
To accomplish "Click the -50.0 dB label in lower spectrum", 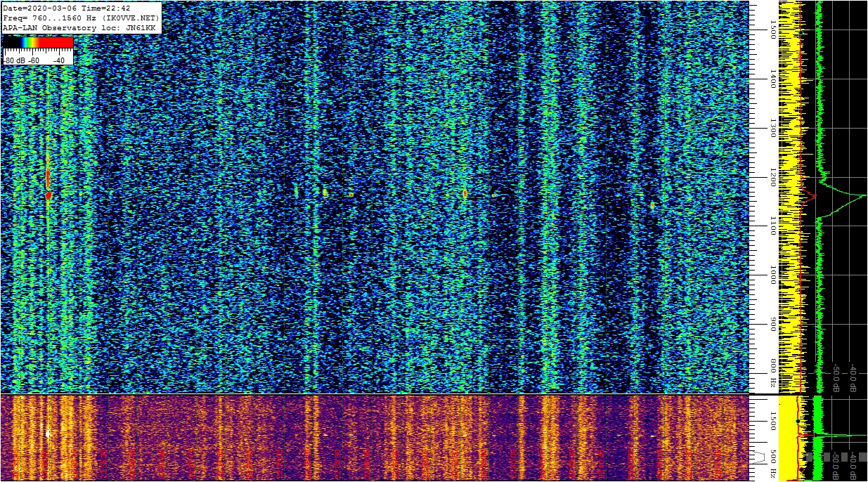I will click(x=836, y=467).
